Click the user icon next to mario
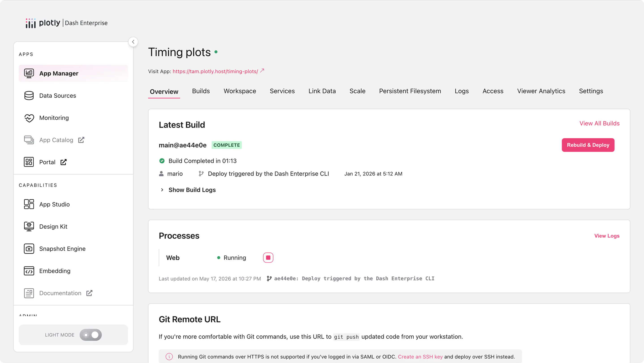 click(161, 174)
